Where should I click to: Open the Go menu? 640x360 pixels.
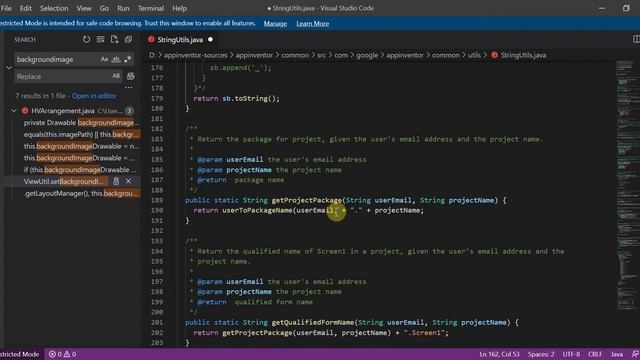[104, 8]
